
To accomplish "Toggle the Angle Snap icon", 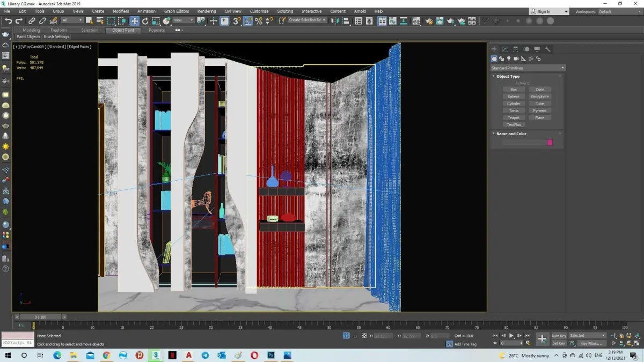I will pyautogui.click(x=248, y=21).
